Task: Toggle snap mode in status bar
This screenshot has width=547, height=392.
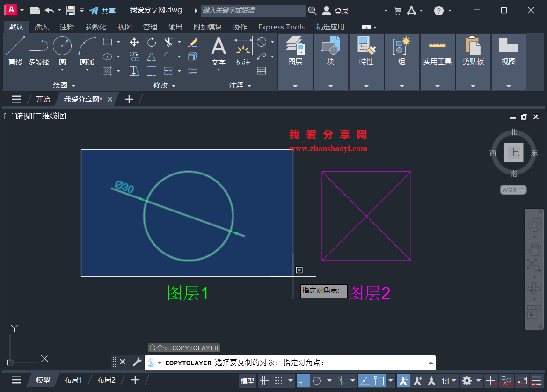Action: (x=279, y=380)
